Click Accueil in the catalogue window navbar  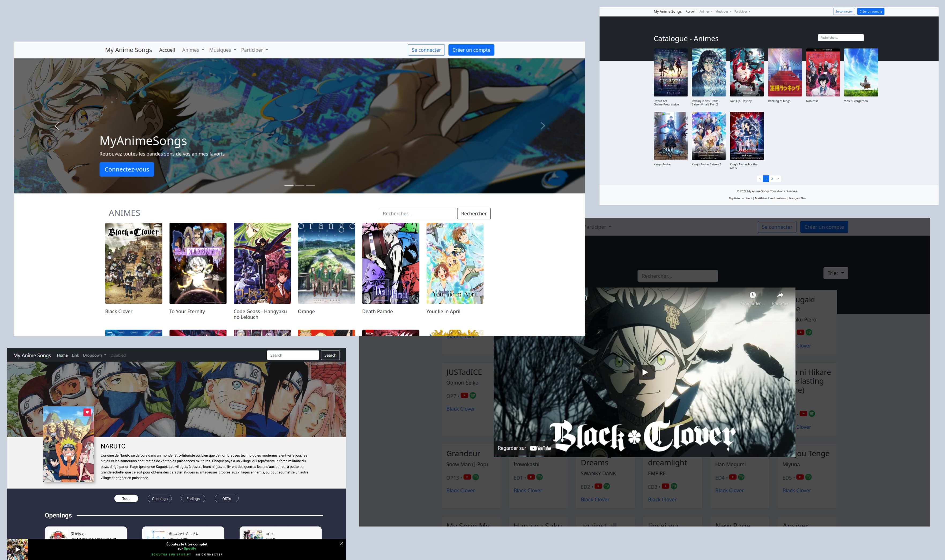pos(690,11)
